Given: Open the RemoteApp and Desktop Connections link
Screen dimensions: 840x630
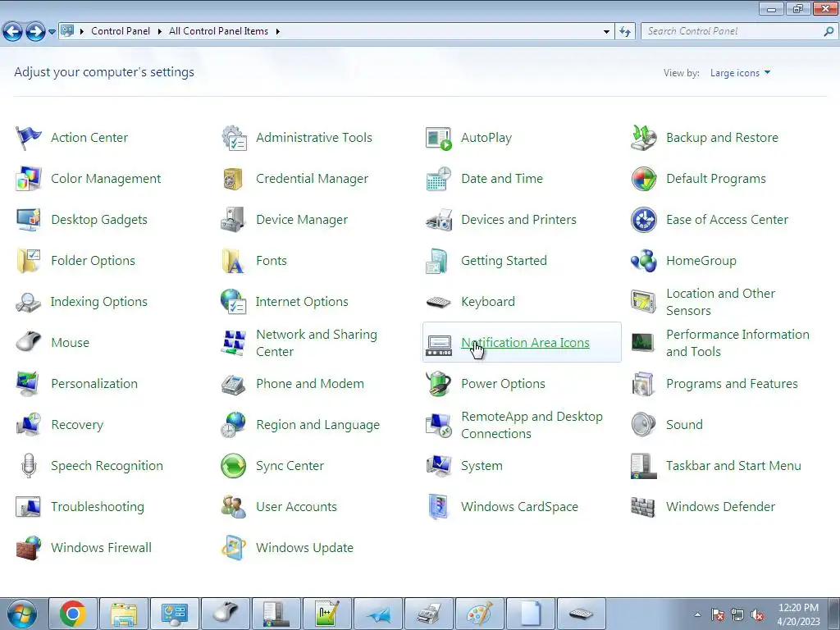Looking at the screenshot, I should pos(532,425).
